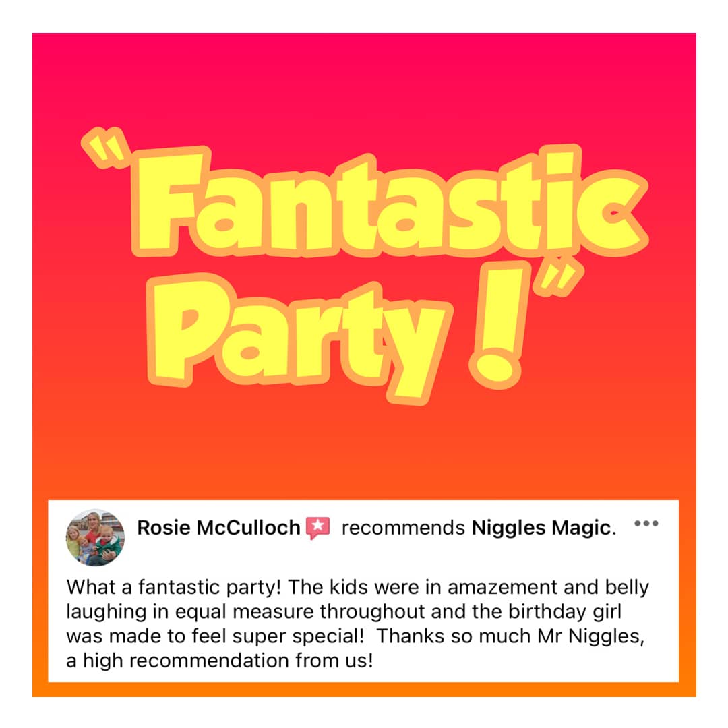
Task: Click the line "a high recommendation from us!"
Action: [x=220, y=660]
